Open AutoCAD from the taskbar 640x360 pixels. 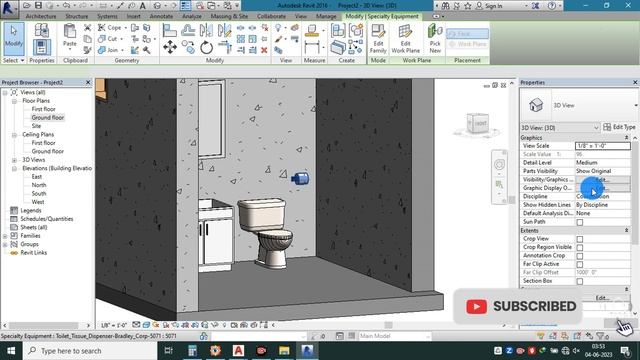[238, 351]
